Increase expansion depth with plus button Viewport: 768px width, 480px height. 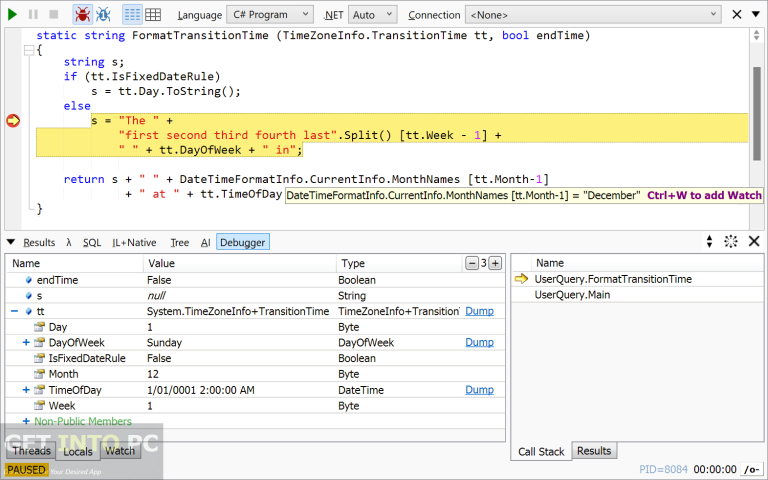[x=495, y=264]
